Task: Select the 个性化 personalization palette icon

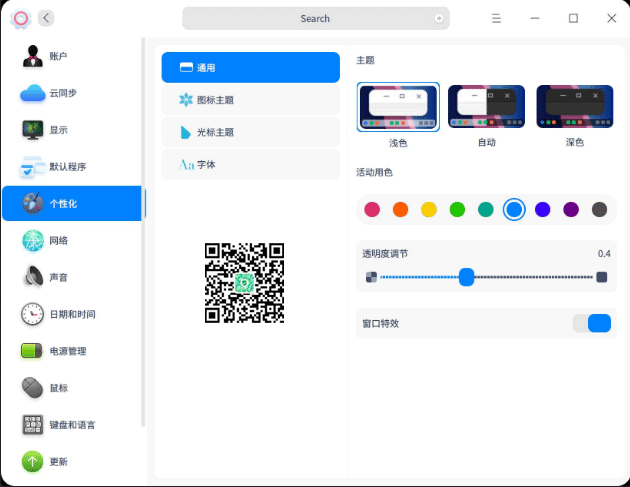Action: 33,203
